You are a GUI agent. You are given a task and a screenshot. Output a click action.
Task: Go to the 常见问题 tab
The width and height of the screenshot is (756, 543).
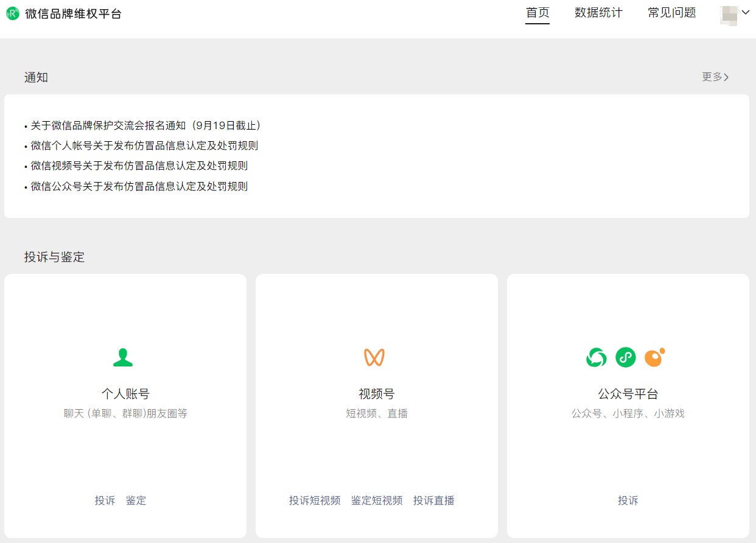(x=671, y=13)
